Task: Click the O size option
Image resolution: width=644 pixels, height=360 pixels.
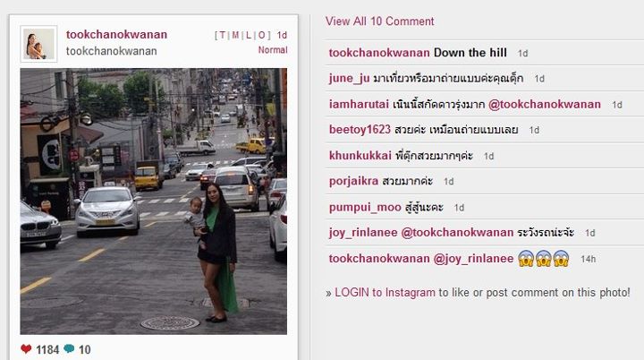Action: coord(261,36)
